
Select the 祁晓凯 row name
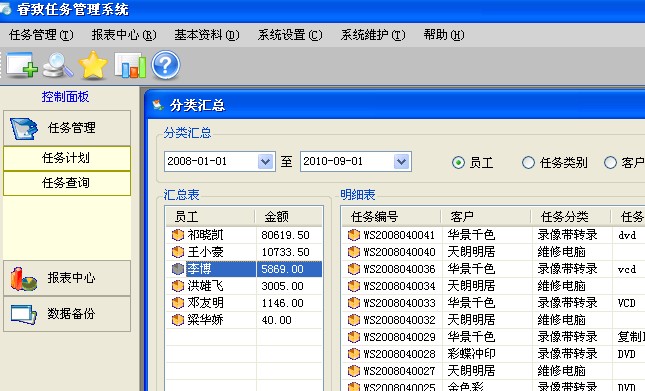206,235
